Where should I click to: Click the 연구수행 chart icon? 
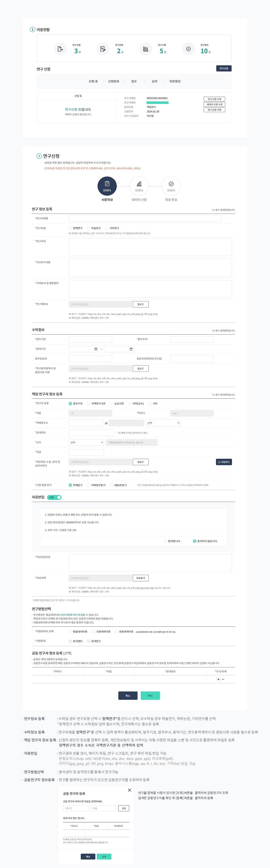tap(146, 49)
